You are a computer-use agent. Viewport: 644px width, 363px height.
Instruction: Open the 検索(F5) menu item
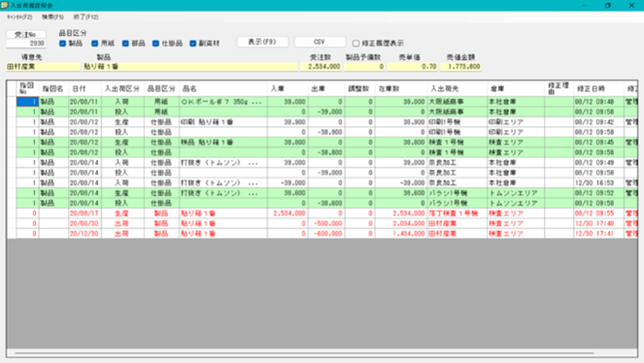(x=53, y=17)
